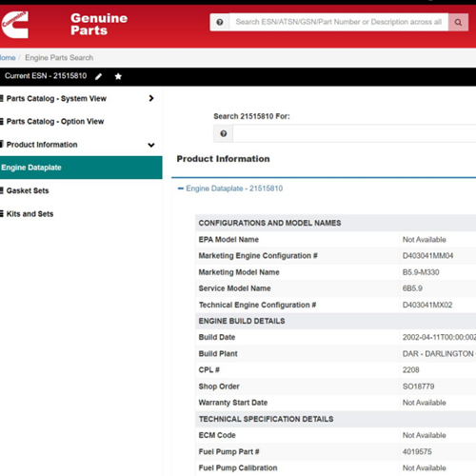Click the help icon beside the ESN search field
Viewport: 476px width, 476px height.
tap(224, 133)
